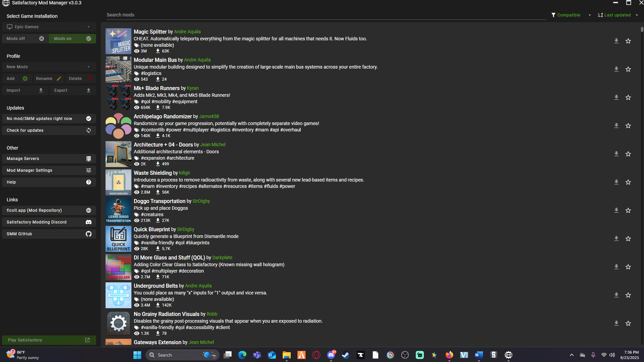Open Windows Start menu
Screen dimensions: 644x362
[x=137, y=355]
